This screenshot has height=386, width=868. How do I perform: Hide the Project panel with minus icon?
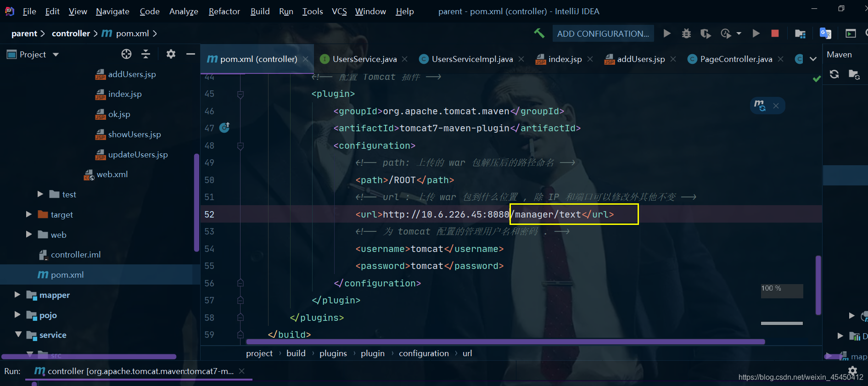coord(190,54)
